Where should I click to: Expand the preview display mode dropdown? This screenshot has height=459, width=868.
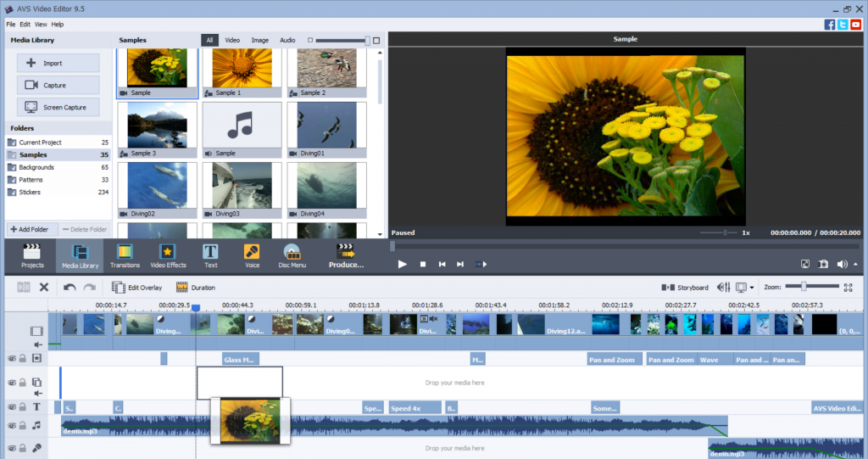coord(751,288)
